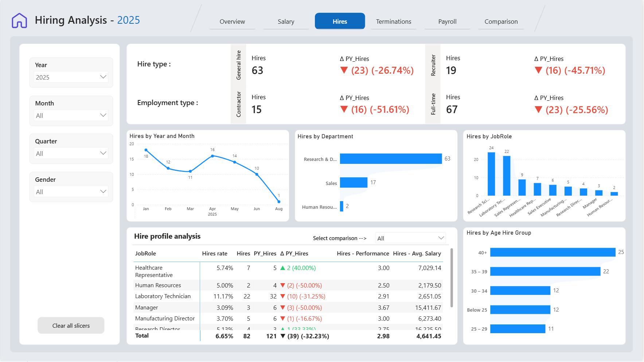This screenshot has width=644, height=362.
Task: Open the Year slicer dropdown
Action: click(x=71, y=77)
